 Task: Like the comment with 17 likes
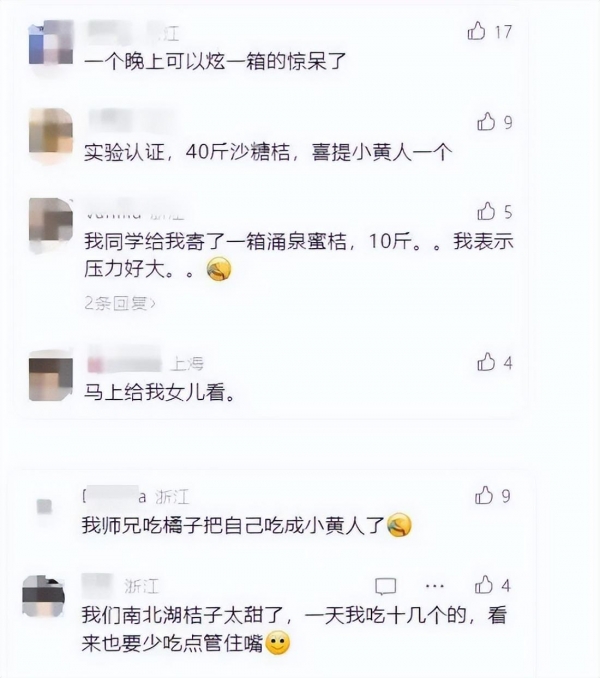[476, 31]
